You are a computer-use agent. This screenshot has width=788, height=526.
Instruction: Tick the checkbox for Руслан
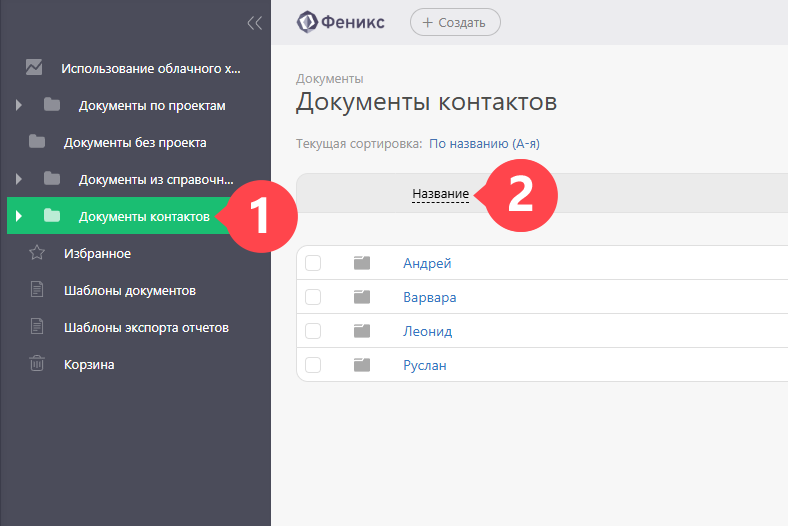point(313,365)
